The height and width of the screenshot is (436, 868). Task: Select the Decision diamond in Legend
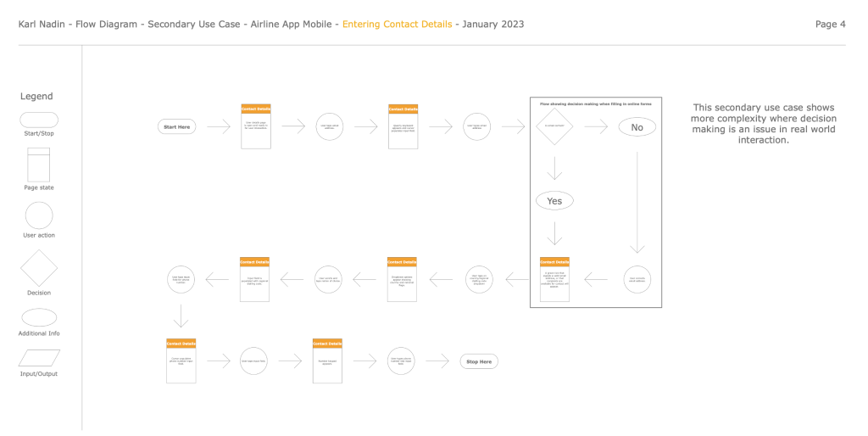click(39, 268)
